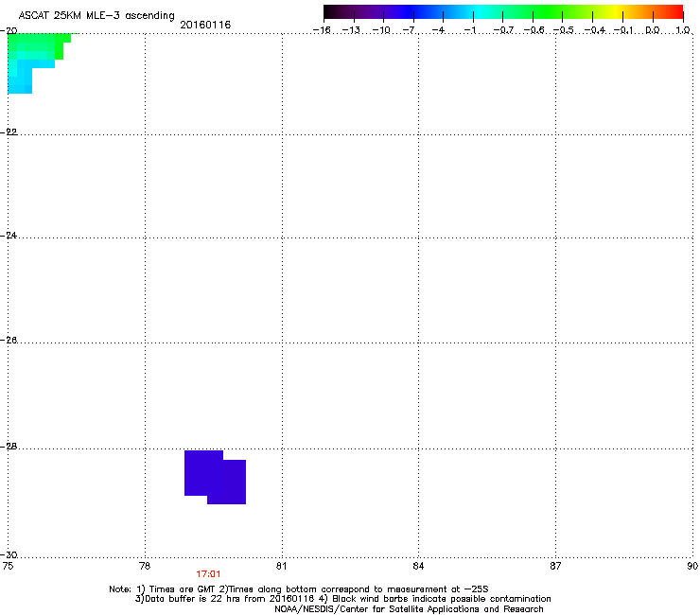Click the 0.0 color scale label

(653, 30)
